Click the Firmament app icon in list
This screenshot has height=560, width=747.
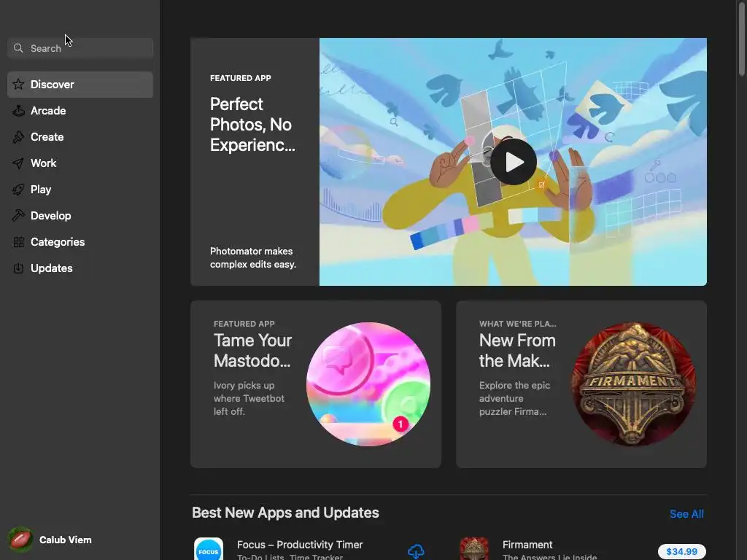click(x=474, y=549)
